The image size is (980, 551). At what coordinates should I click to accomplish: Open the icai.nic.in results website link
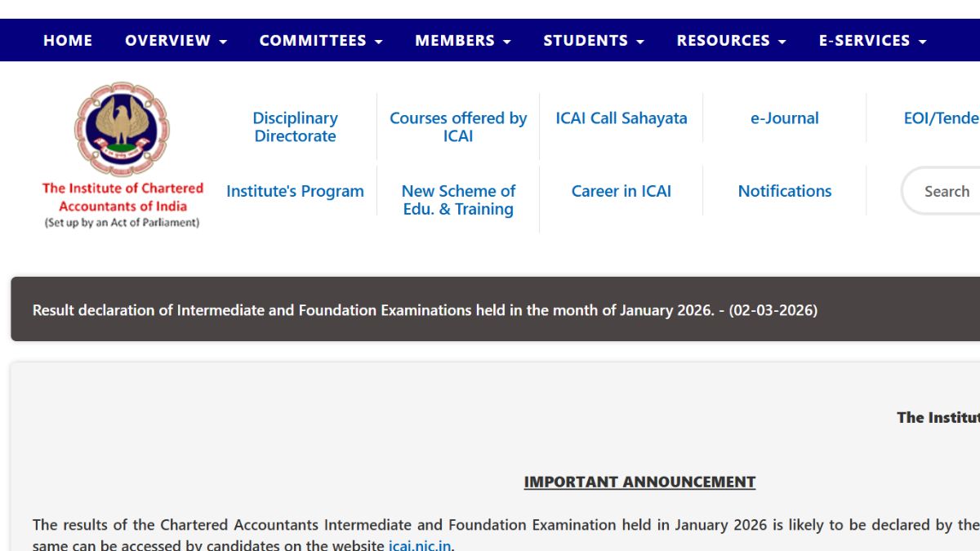tap(420, 544)
